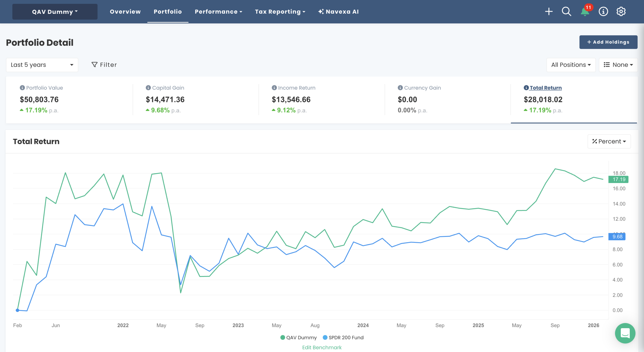Click the Add Holdings button
Image resolution: width=644 pixels, height=352 pixels.
pyautogui.click(x=608, y=42)
